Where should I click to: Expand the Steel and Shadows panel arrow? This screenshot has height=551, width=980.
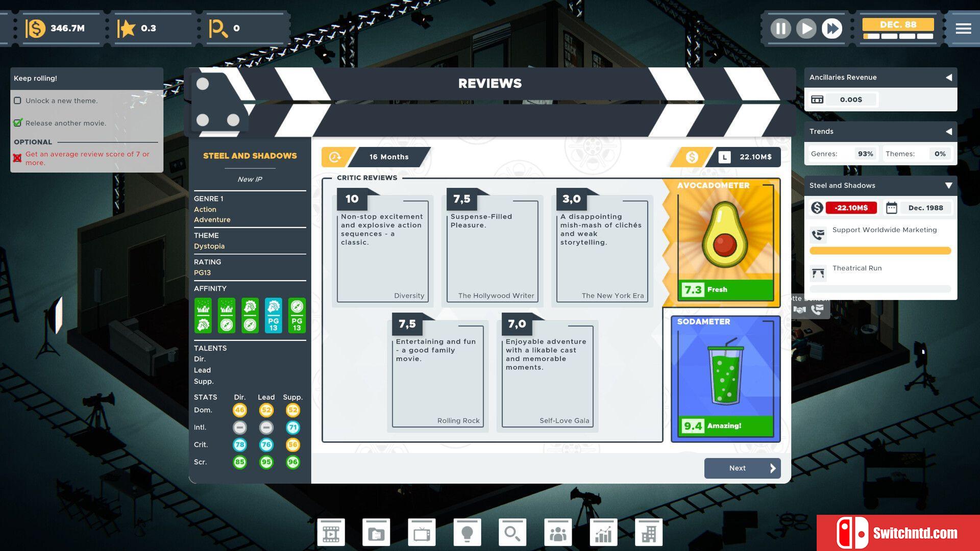949,186
